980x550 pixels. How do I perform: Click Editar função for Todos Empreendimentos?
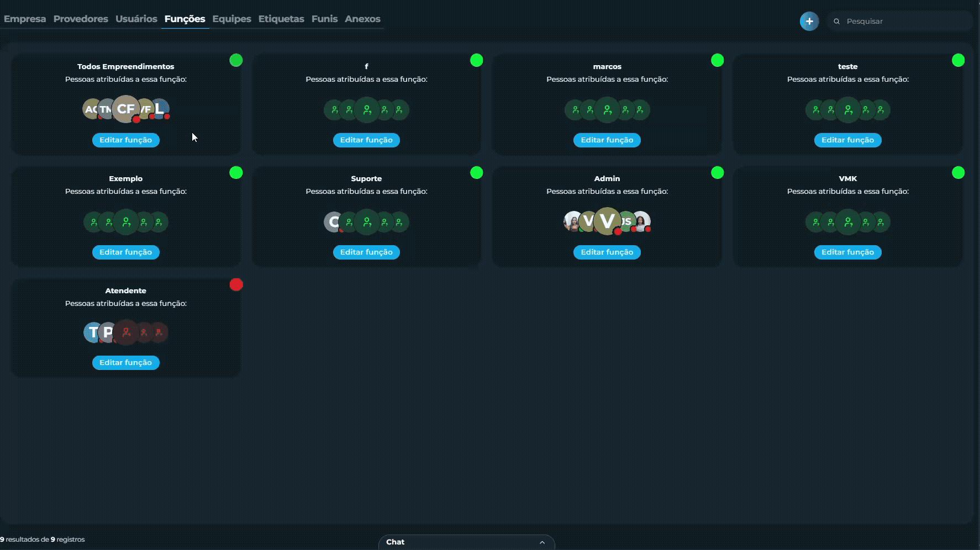point(126,140)
